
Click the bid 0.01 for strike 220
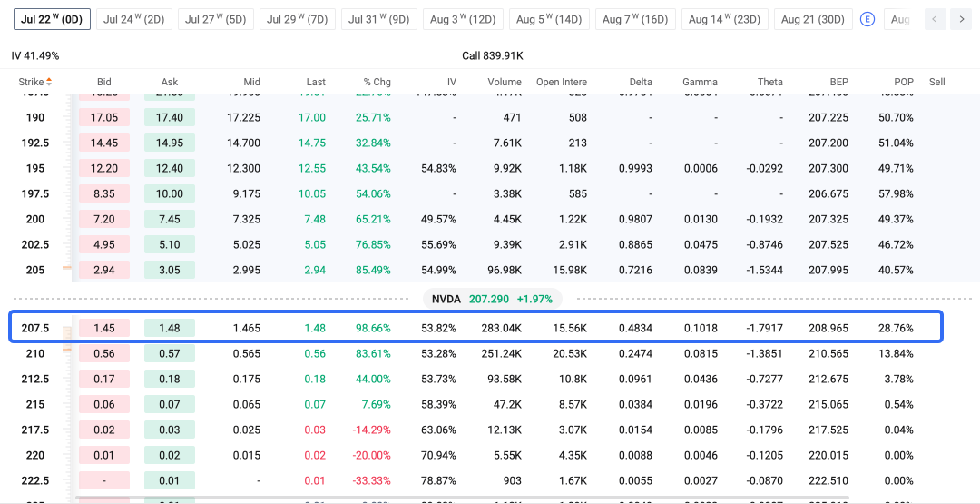(104, 455)
